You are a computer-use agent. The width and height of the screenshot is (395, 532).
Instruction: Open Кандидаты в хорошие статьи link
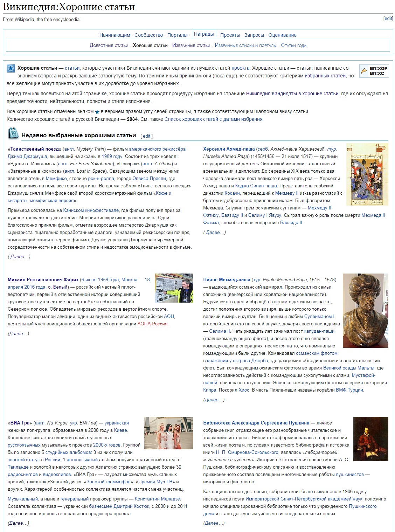point(292,94)
